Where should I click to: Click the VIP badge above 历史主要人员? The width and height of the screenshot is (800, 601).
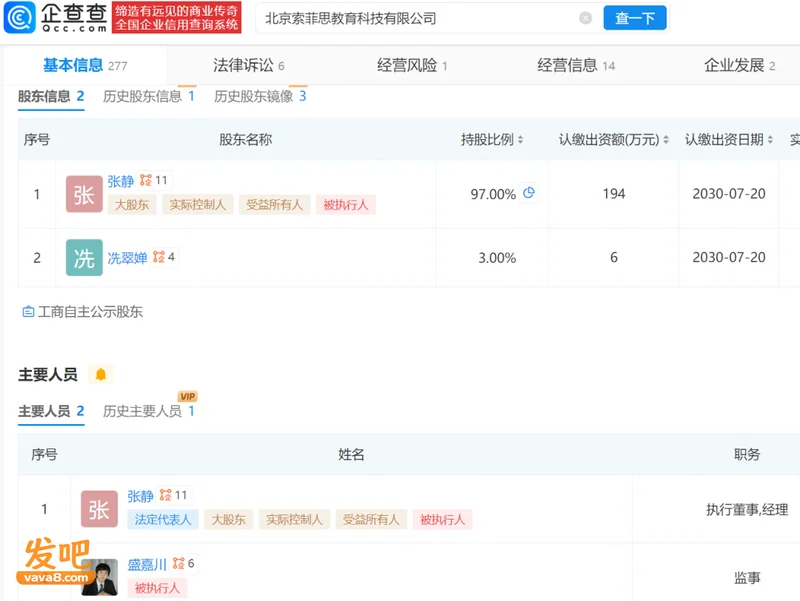click(188, 396)
